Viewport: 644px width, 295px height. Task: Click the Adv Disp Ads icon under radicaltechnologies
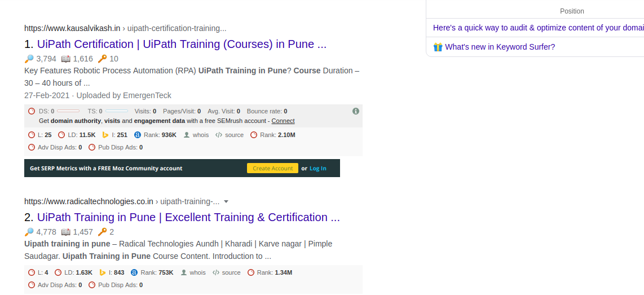click(x=32, y=285)
